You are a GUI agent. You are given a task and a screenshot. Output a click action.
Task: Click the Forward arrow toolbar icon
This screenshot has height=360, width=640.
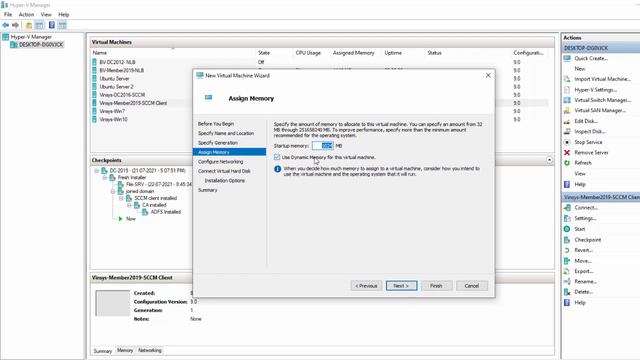16,25
